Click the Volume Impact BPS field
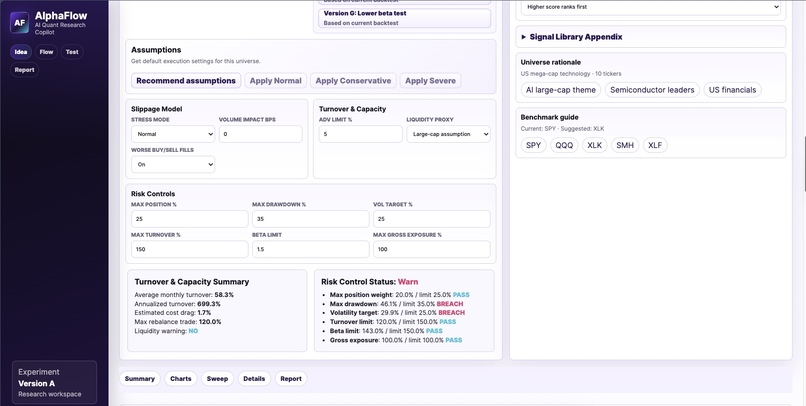 (x=261, y=134)
